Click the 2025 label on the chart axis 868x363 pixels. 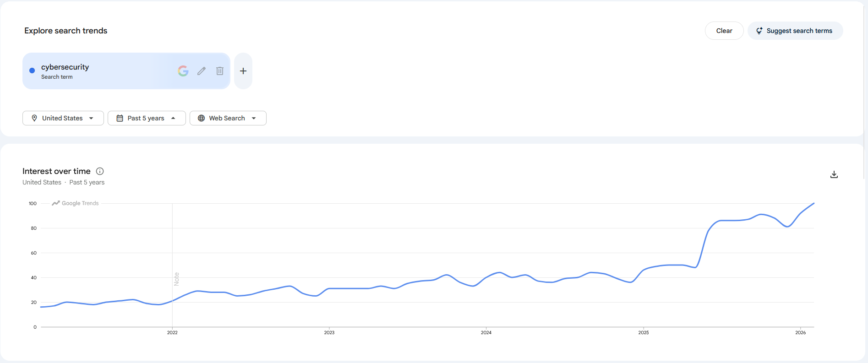point(643,332)
